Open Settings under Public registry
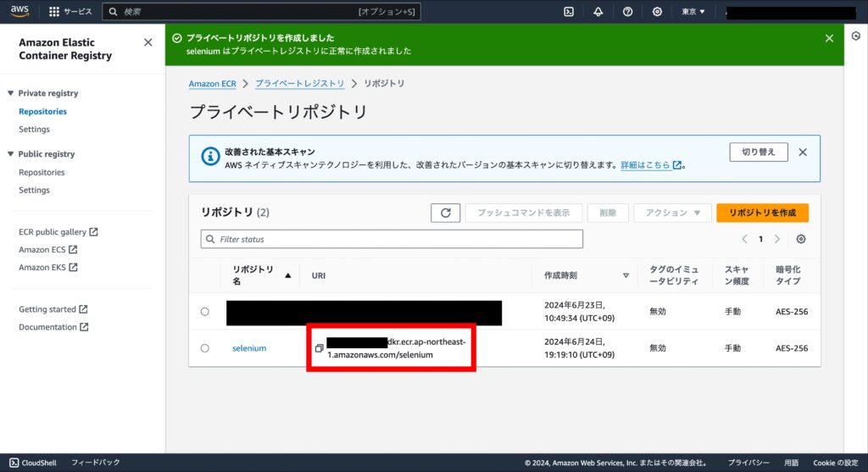This screenshot has height=472, width=868. (x=34, y=190)
